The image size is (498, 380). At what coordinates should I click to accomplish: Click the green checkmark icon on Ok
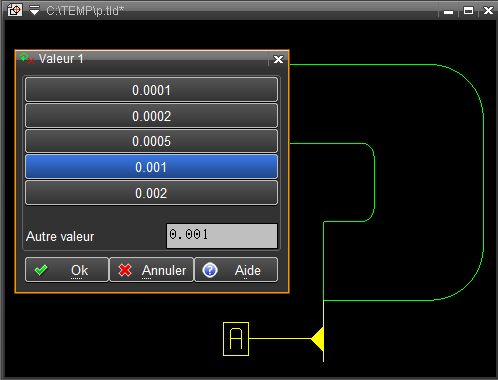pyautogui.click(x=41, y=270)
